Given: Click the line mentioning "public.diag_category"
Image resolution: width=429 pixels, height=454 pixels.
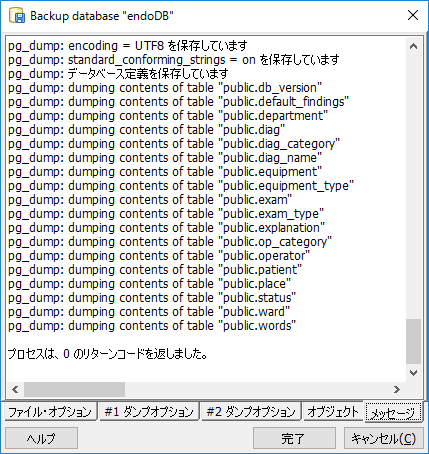Looking at the screenshot, I should [x=174, y=144].
